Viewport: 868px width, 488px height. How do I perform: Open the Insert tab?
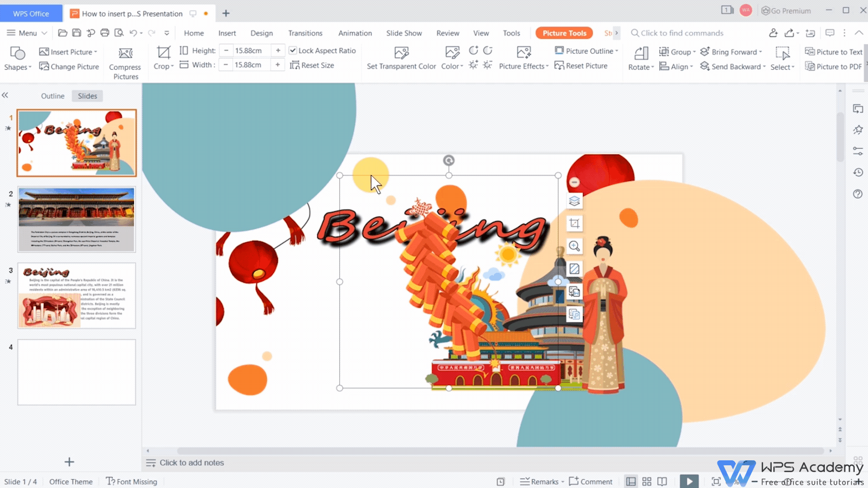[227, 33]
